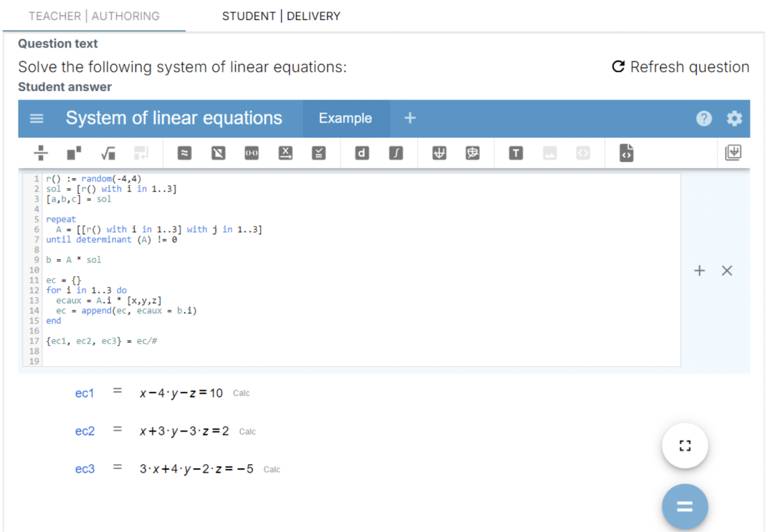Click the matrix brackets toolbar icon
Image resolution: width=766 pixels, height=532 pixels.
pyautogui.click(x=252, y=153)
